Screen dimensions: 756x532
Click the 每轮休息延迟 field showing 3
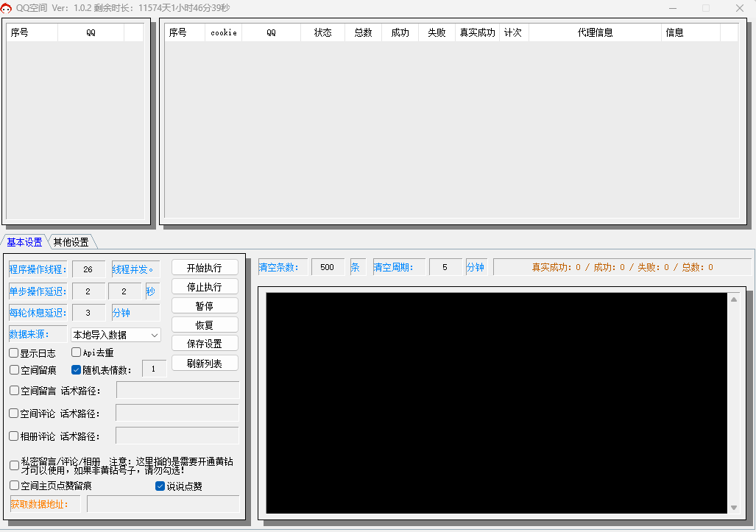(88, 313)
